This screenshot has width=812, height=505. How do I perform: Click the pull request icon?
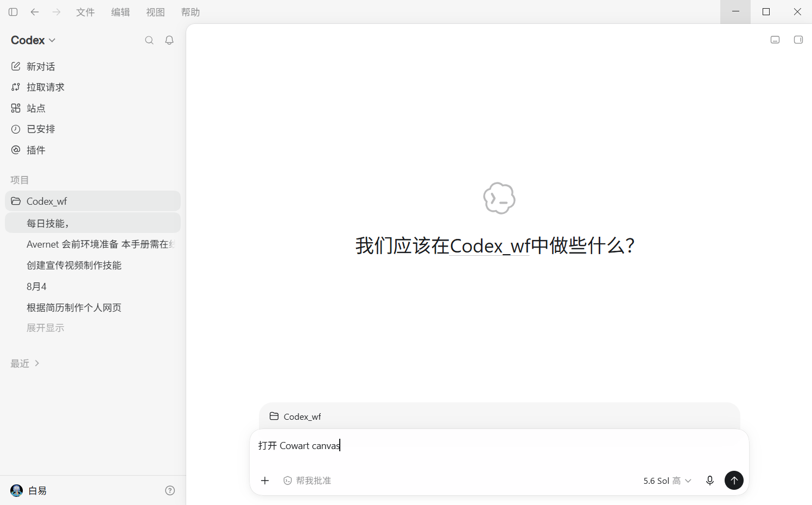pyautogui.click(x=16, y=87)
